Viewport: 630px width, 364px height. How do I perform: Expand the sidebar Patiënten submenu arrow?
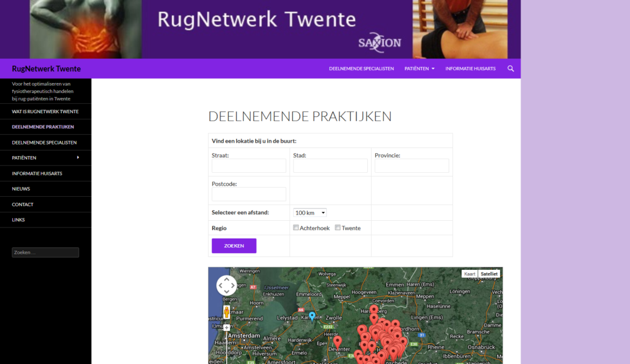tap(78, 158)
